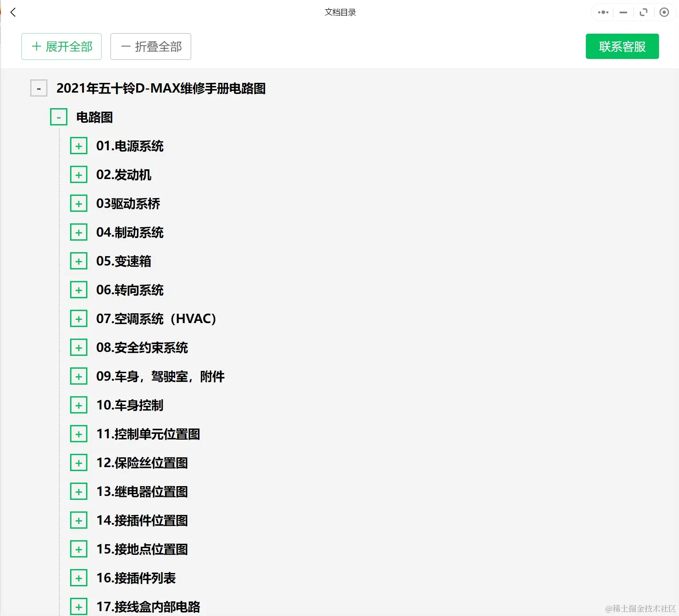
Task: Collapse the 电路图 section
Action: pyautogui.click(x=58, y=117)
